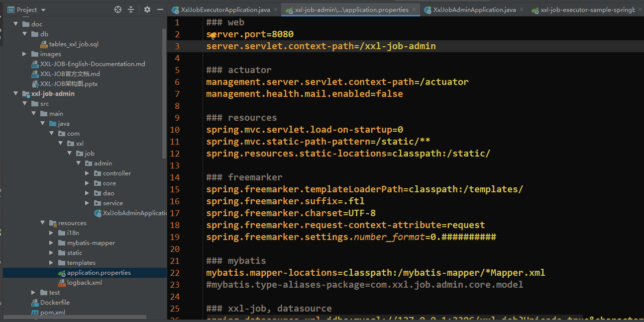This screenshot has width=644, height=322.
Task: Click the collapse all icon in Project panel
Action: (x=131, y=9)
